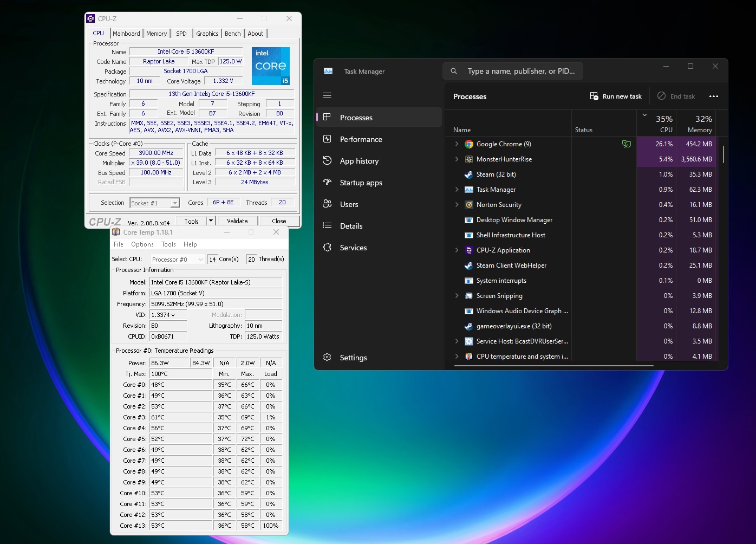Open Task Manager Settings
This screenshot has height=544, width=756.
click(x=379, y=358)
